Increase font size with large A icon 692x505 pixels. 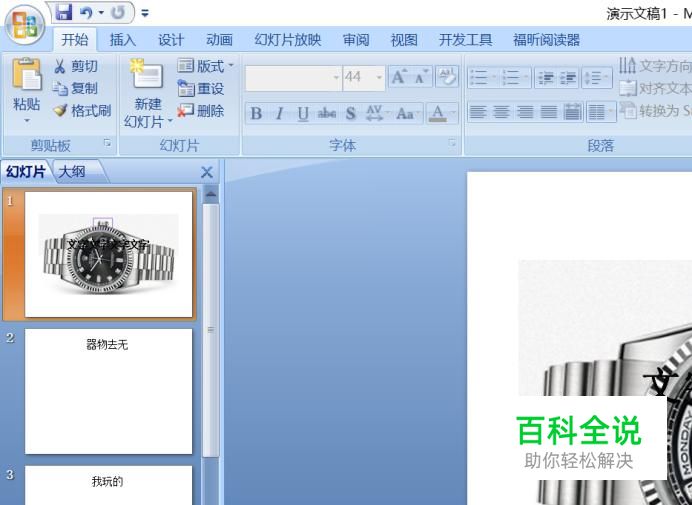tap(399, 77)
